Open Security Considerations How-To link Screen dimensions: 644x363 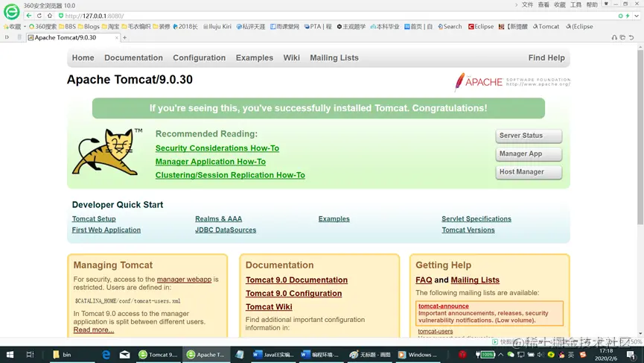coord(217,148)
